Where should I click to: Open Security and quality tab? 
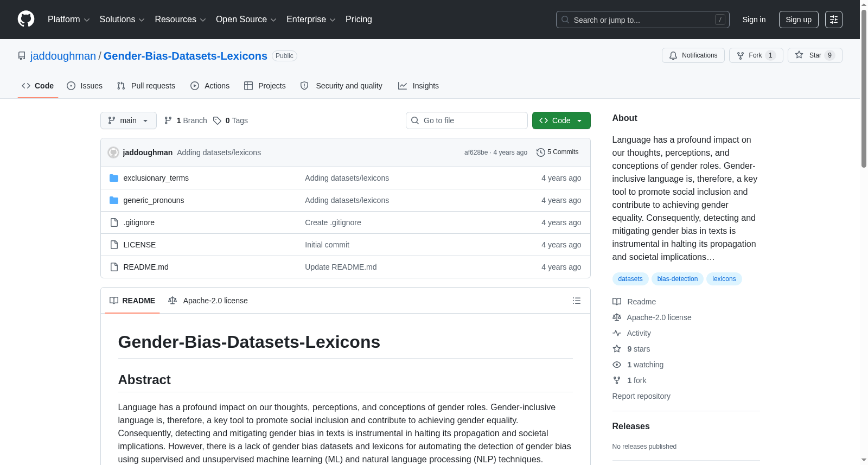pyautogui.click(x=341, y=86)
